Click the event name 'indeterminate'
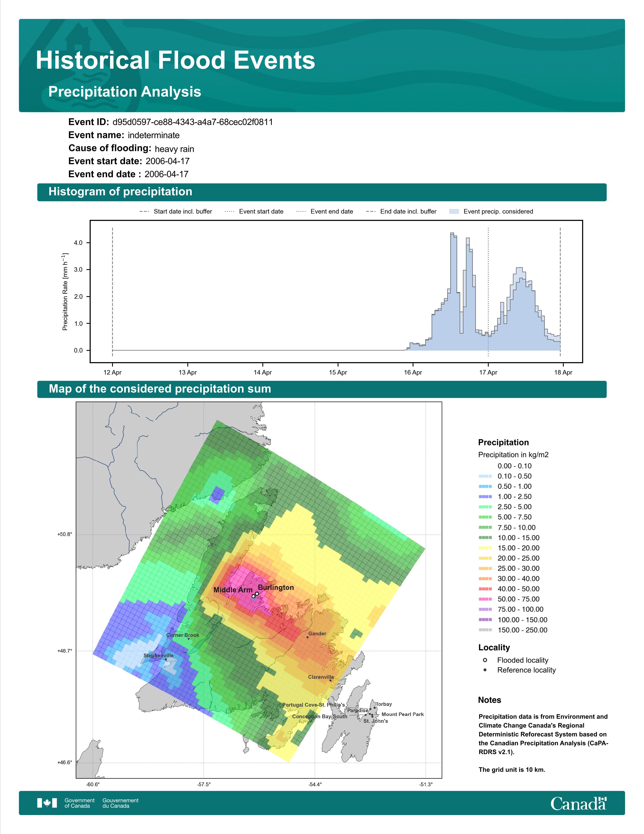Viewport: 644px width, 834px height. (x=154, y=135)
